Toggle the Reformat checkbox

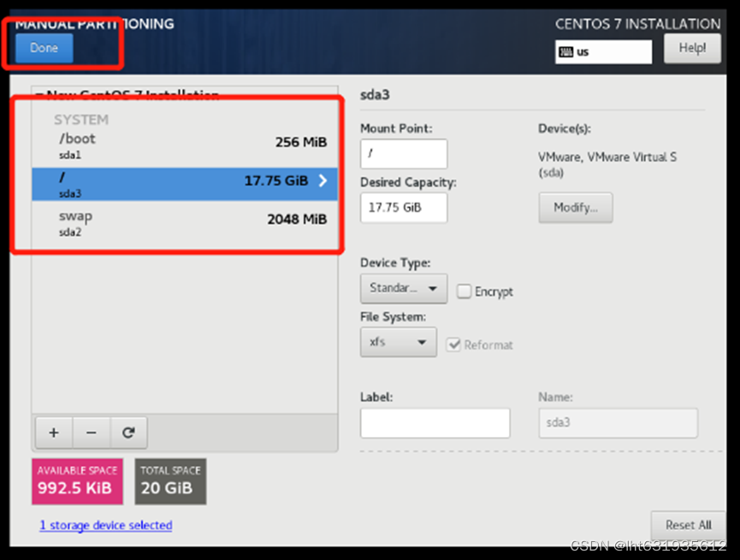(x=453, y=345)
